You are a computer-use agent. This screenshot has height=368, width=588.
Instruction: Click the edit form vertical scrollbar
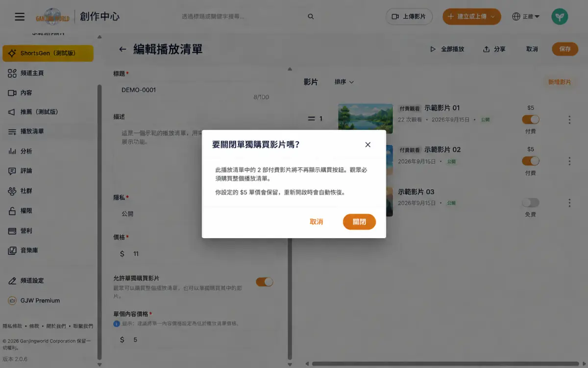[x=290, y=216]
